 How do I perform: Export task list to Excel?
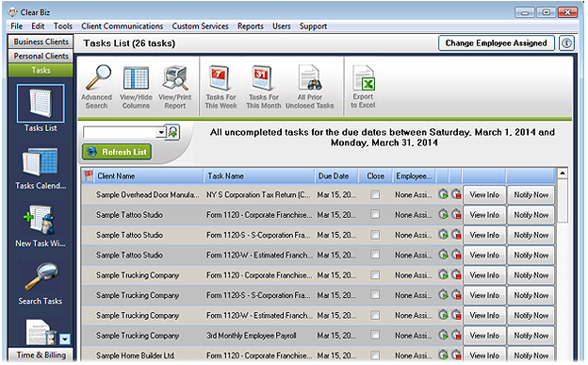pyautogui.click(x=363, y=87)
